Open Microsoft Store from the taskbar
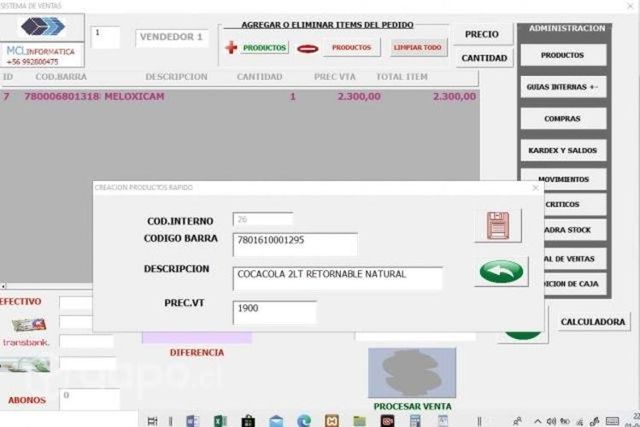Screen dimensions: 640x427 pyautogui.click(x=248, y=421)
